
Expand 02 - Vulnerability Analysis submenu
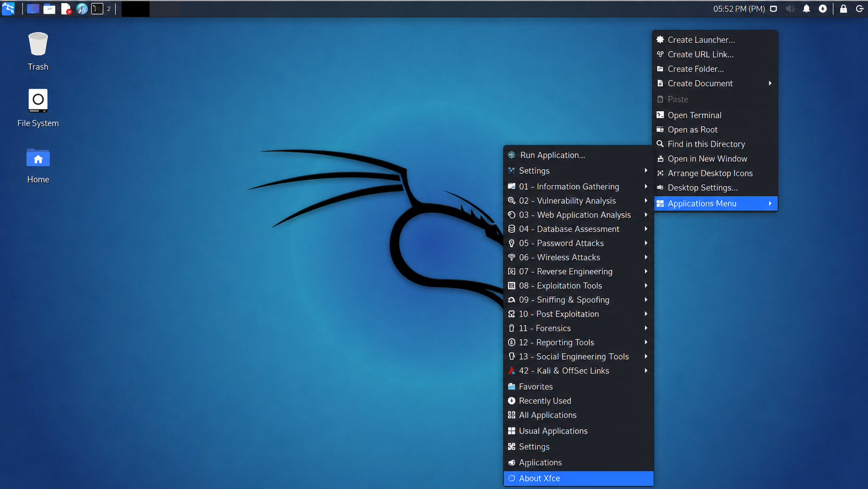pos(578,201)
